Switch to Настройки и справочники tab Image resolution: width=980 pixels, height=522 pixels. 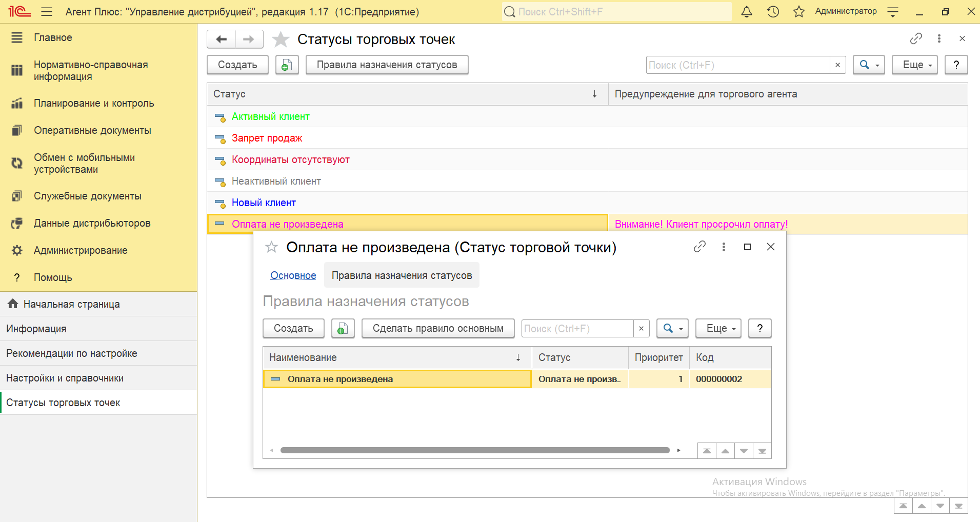click(x=98, y=378)
